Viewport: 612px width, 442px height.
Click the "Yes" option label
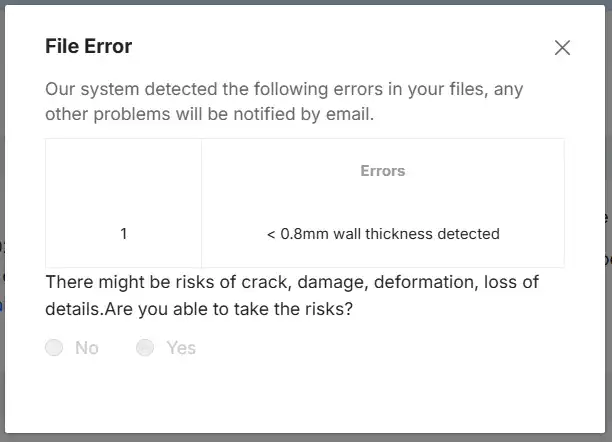pyautogui.click(x=181, y=348)
